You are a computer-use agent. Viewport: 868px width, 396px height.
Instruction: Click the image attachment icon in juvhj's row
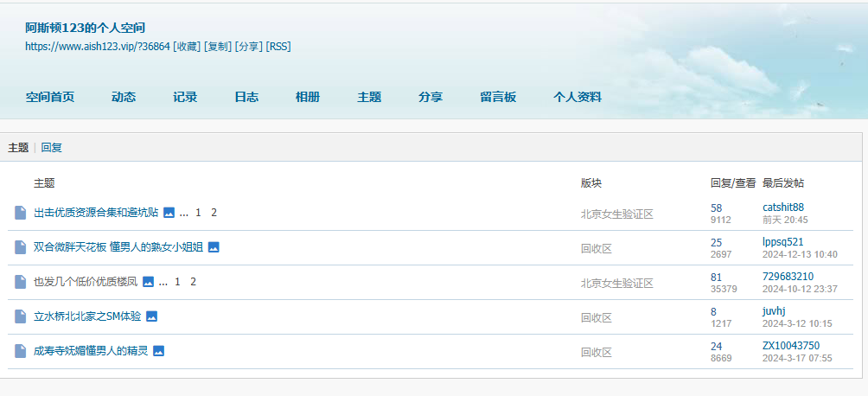pos(151,316)
